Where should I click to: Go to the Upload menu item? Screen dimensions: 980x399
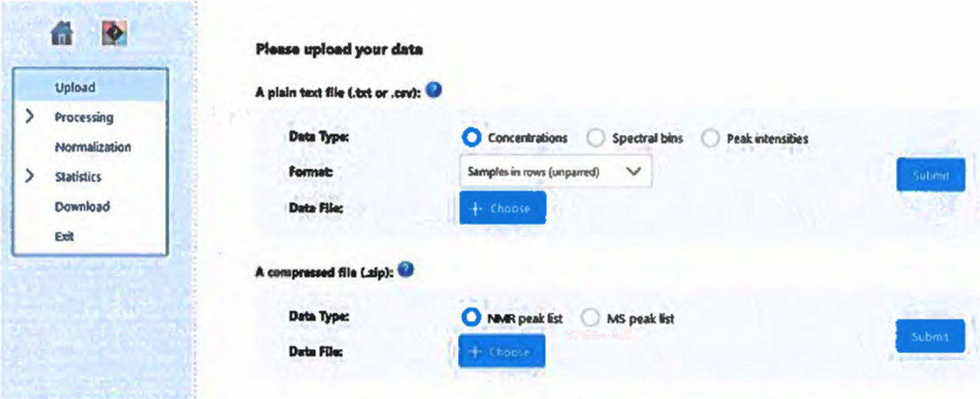75,87
